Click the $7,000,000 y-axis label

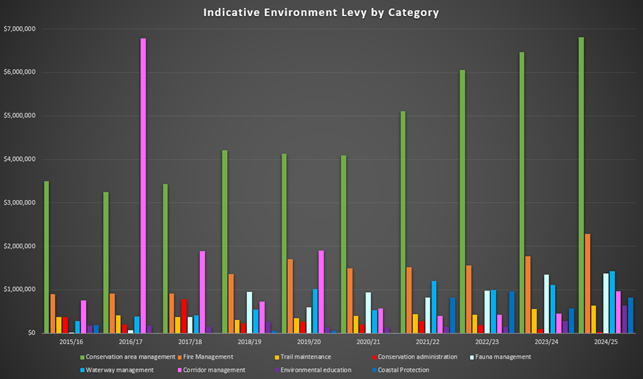click(19, 29)
